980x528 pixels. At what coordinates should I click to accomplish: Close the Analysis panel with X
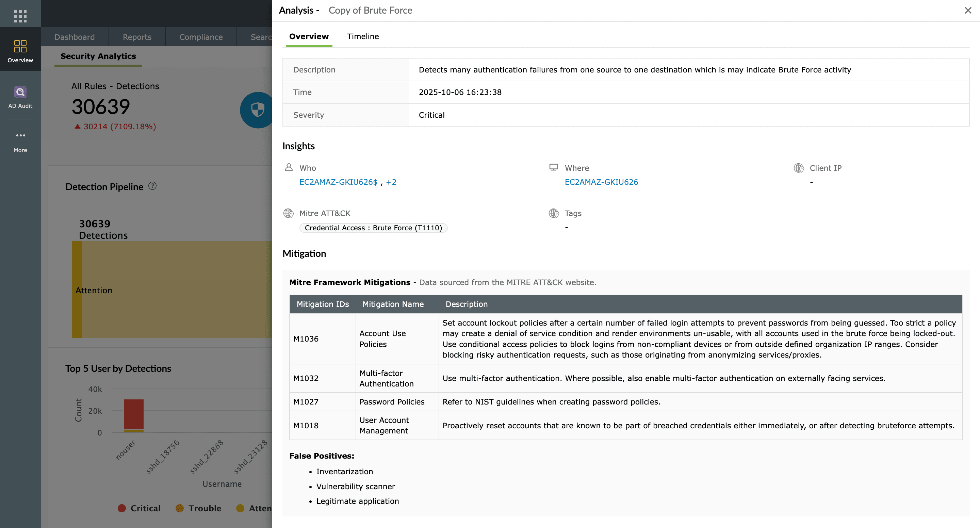[968, 10]
